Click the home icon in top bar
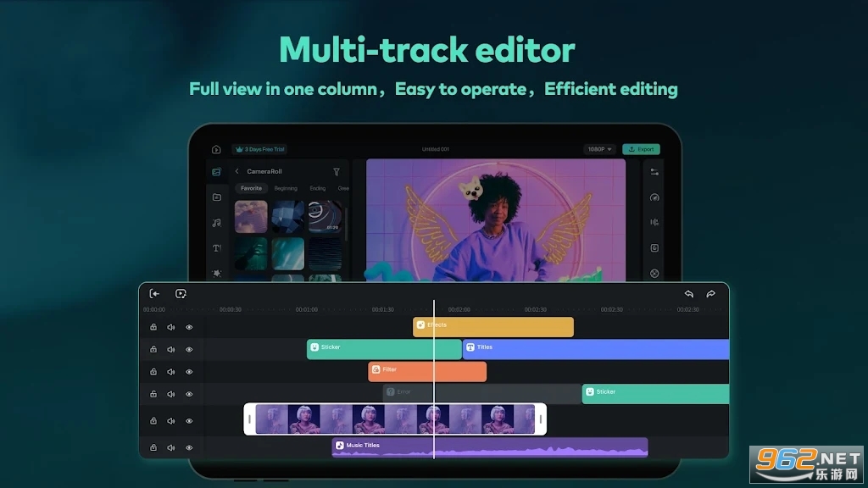This screenshot has width=868, height=488. coord(216,149)
